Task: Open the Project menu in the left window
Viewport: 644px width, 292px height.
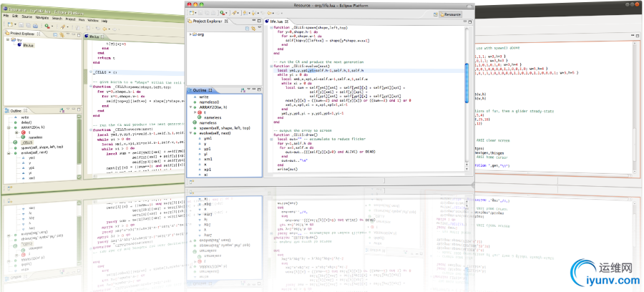Action: pos(70,19)
